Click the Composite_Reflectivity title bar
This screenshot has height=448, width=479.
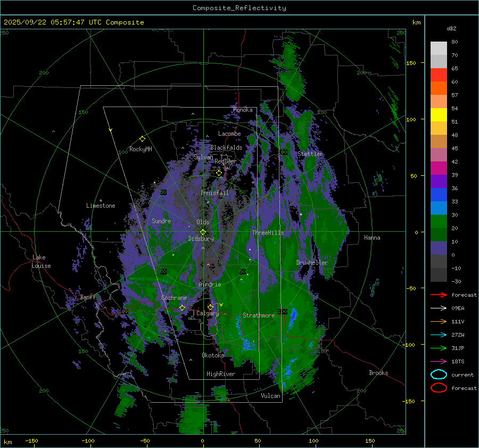(x=239, y=8)
